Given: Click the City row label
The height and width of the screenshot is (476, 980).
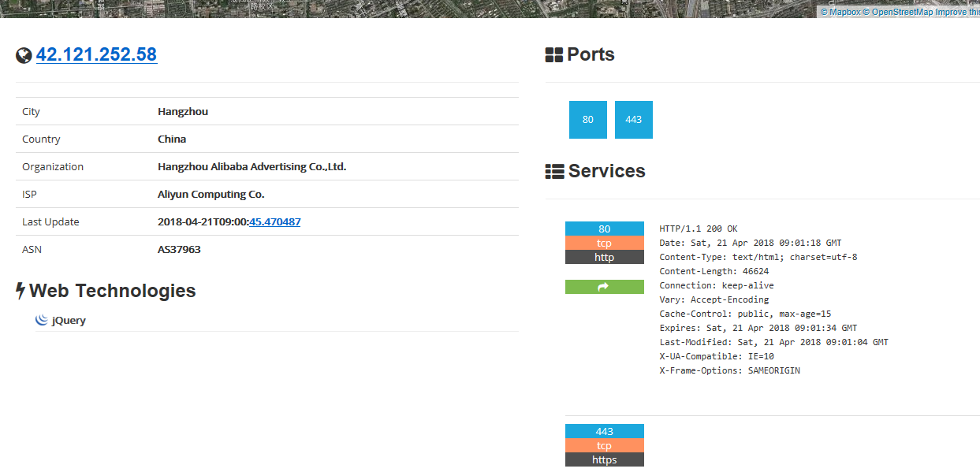Looking at the screenshot, I should click(x=31, y=112).
